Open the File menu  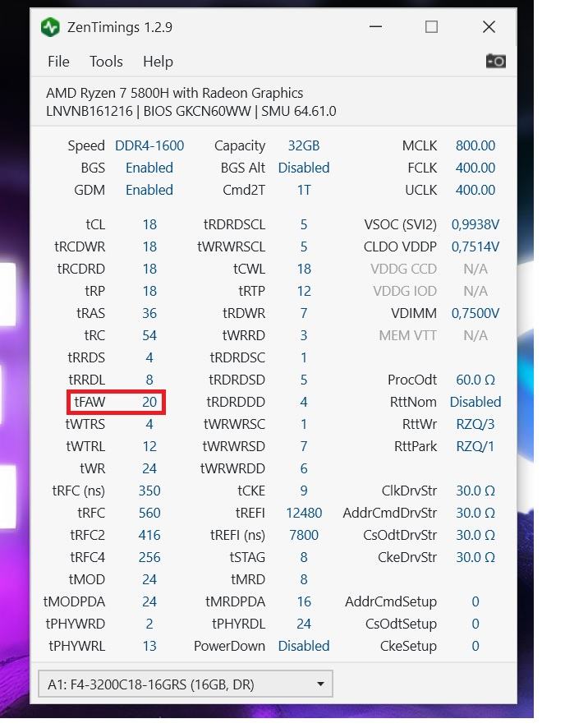58,62
